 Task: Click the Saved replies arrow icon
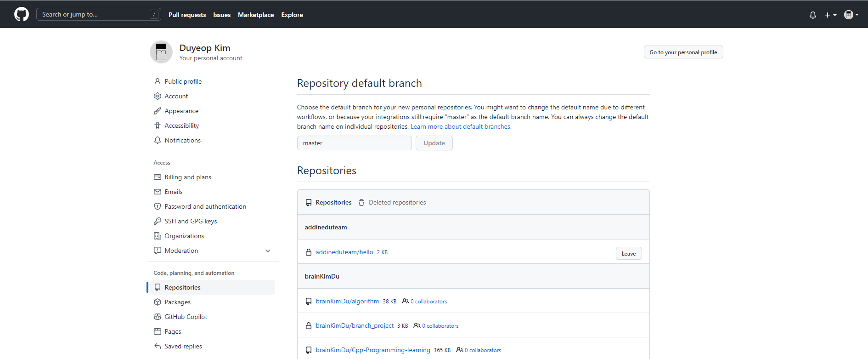click(158, 346)
